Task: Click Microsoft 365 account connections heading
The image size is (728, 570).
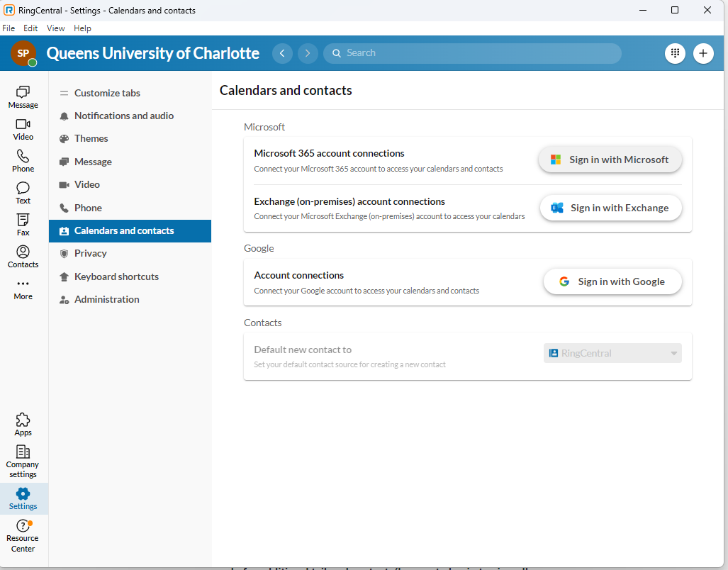Action: pyautogui.click(x=329, y=153)
